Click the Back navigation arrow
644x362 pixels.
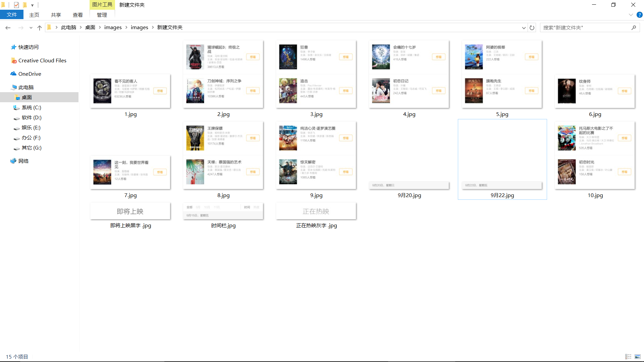tap(8, 27)
